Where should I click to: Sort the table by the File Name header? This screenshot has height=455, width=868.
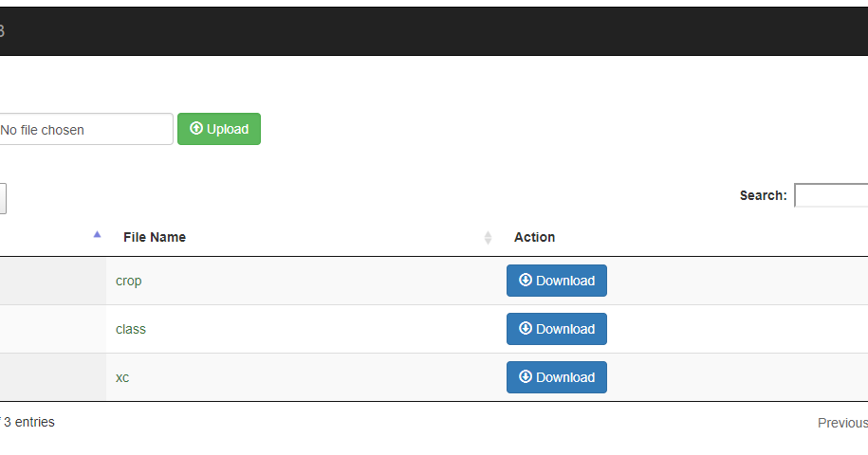point(155,237)
